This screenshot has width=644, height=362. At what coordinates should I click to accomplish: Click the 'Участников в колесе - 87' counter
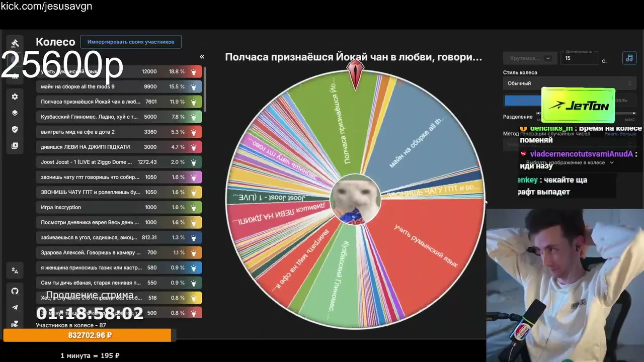pos(71,325)
